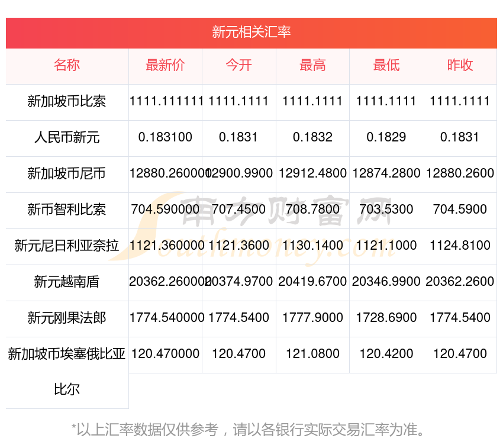Click latest price 120.470000 for 埃塞俄比亚比尔

[x=165, y=354]
